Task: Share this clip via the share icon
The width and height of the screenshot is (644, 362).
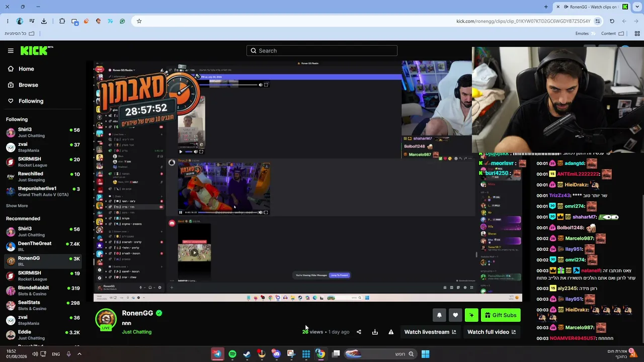Action: (359, 332)
